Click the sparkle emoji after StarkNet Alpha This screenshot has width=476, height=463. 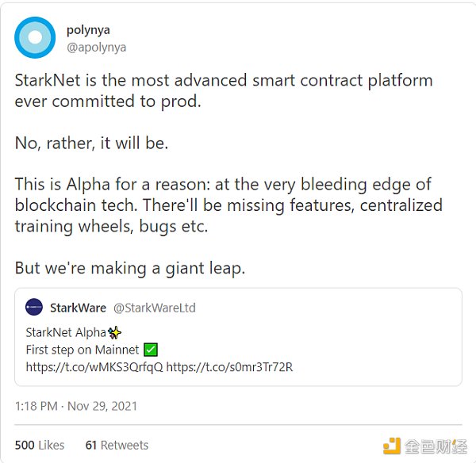tap(114, 333)
